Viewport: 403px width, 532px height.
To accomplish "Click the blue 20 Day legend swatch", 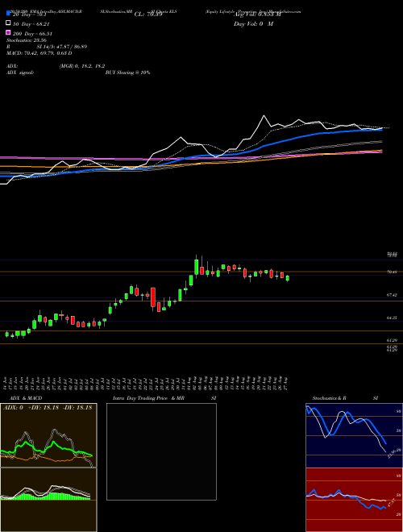I will pos(8,14).
